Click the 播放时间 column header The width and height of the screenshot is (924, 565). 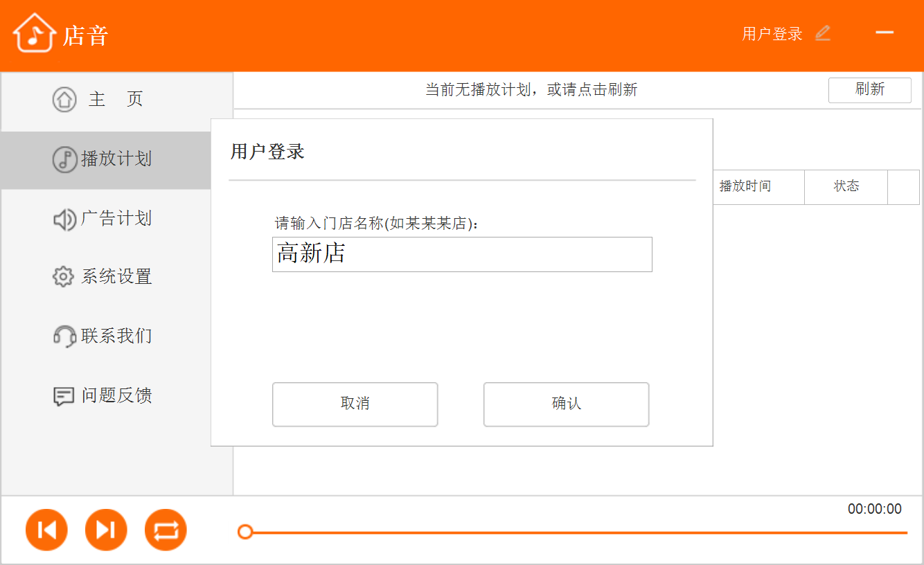point(745,186)
